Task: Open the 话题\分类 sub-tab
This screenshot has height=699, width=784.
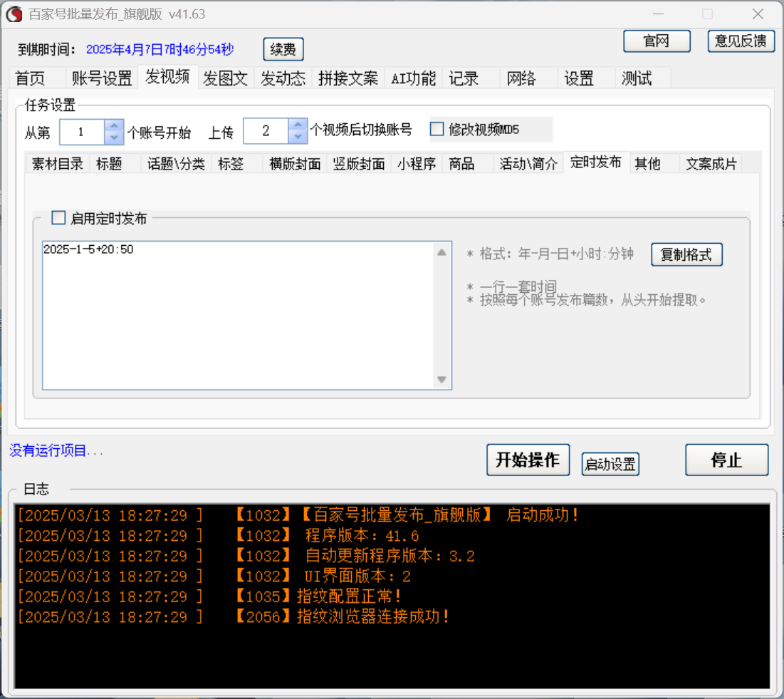Action: [176, 164]
